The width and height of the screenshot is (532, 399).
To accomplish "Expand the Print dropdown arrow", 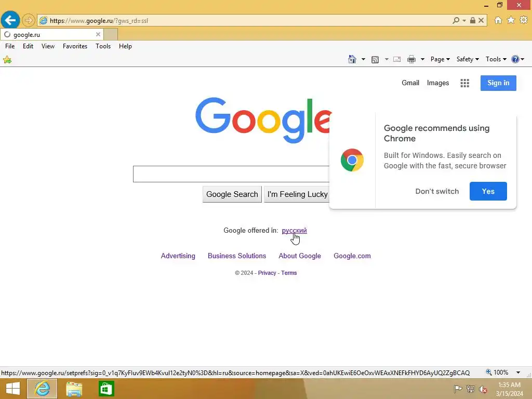I will point(422,59).
